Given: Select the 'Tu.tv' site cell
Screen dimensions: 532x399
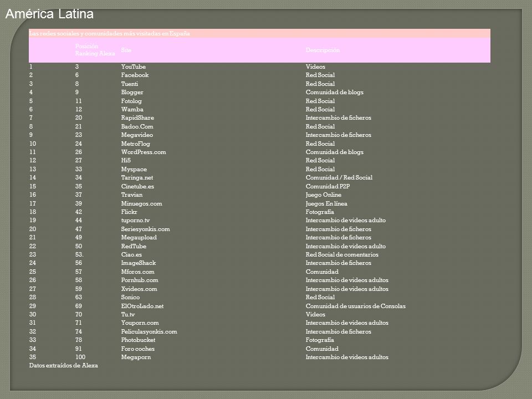Looking at the screenshot, I should [x=128, y=315].
